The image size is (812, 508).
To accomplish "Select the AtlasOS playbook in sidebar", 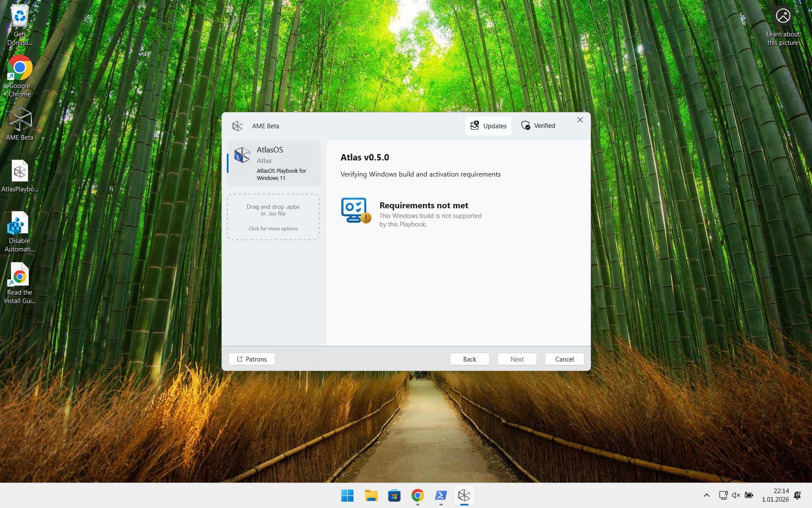I will [x=274, y=163].
